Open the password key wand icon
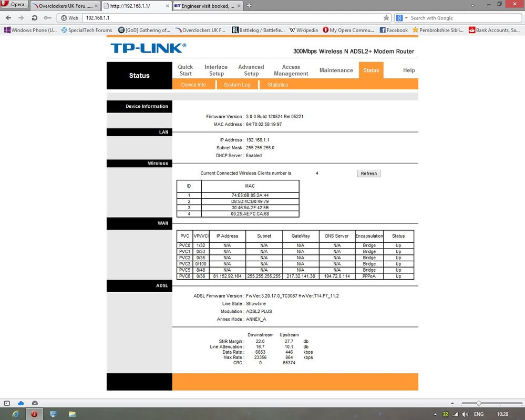Viewport: 525px width, 420px height. coord(47,18)
